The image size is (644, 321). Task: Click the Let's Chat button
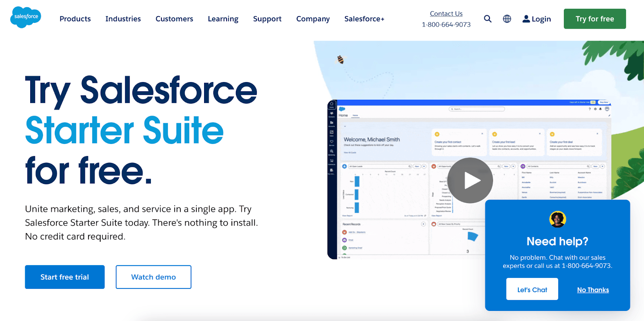click(x=532, y=289)
